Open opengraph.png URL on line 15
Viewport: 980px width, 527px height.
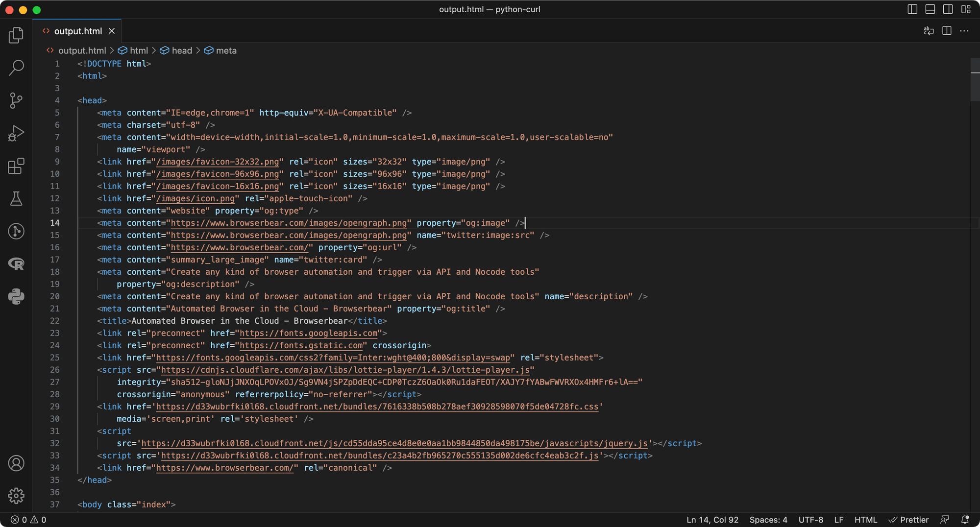[289, 235]
